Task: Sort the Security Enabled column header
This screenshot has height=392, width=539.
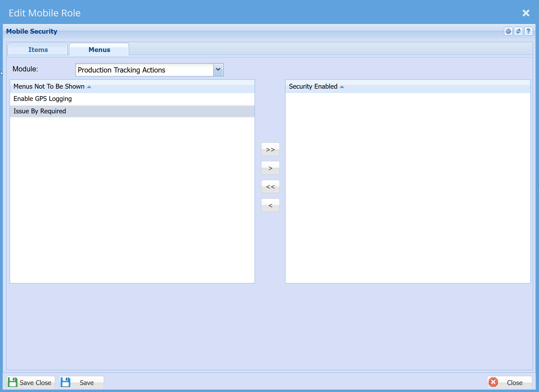Action: point(408,86)
